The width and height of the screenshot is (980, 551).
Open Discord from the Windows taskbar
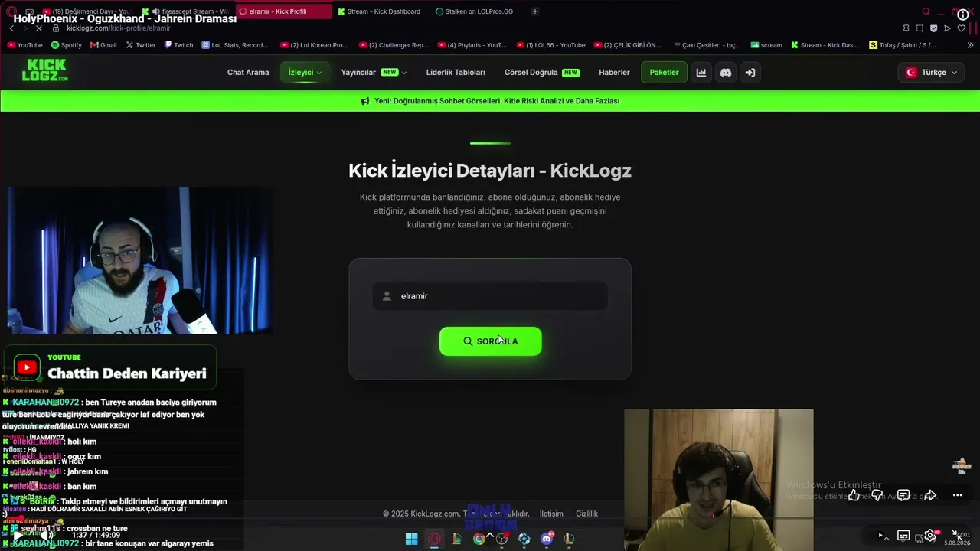pos(547,539)
